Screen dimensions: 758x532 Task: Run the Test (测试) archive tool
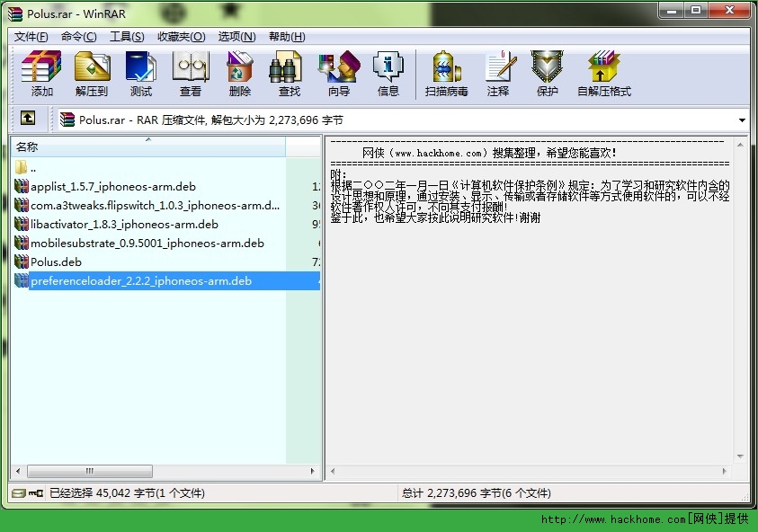[140, 74]
